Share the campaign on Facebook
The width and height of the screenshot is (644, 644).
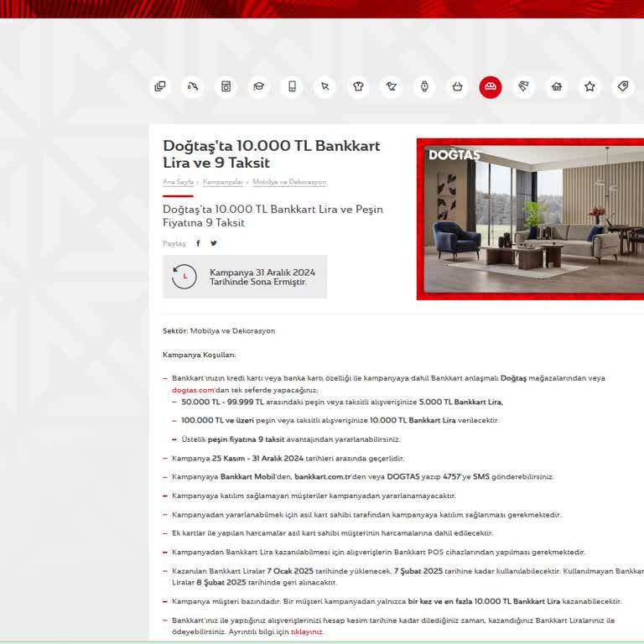point(198,243)
